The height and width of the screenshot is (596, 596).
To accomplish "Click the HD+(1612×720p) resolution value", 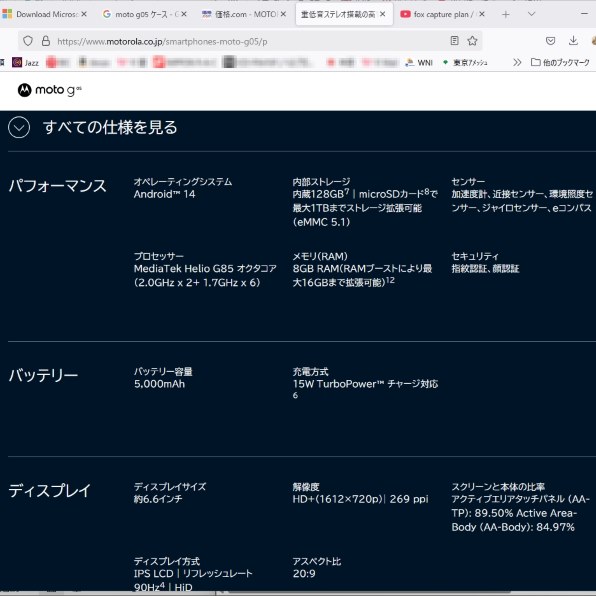I will (x=360, y=499).
